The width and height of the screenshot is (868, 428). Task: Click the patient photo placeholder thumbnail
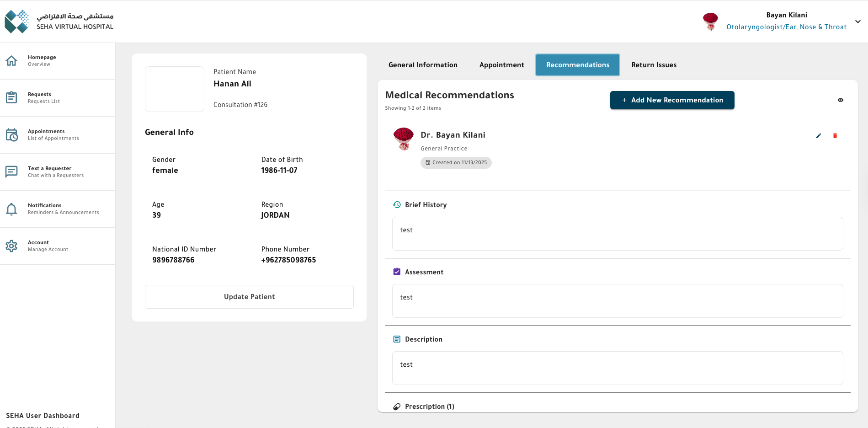(x=175, y=89)
